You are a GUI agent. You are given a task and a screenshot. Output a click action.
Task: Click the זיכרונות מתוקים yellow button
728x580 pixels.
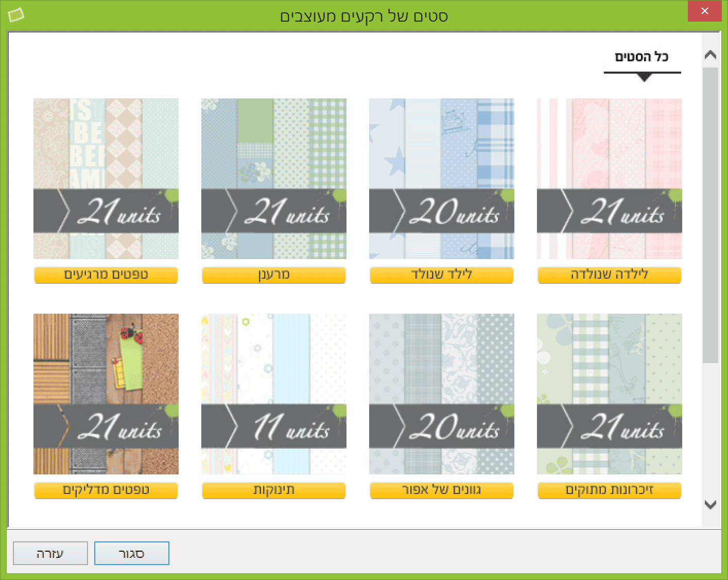[x=610, y=490]
